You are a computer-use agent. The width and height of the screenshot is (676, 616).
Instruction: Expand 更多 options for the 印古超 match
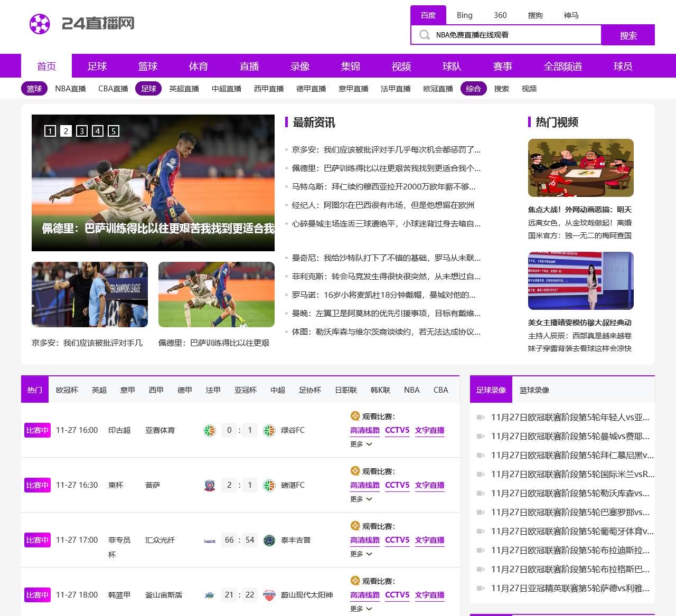[x=361, y=444]
